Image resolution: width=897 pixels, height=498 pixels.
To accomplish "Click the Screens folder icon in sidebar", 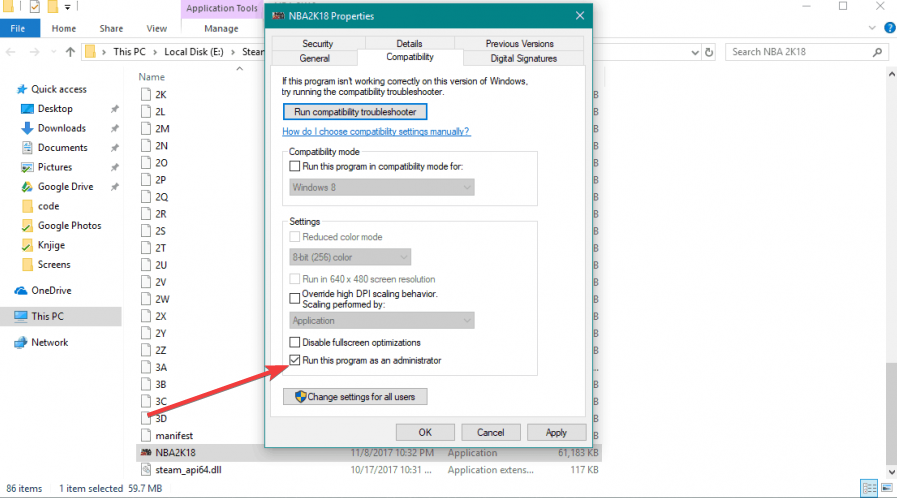I will click(27, 265).
